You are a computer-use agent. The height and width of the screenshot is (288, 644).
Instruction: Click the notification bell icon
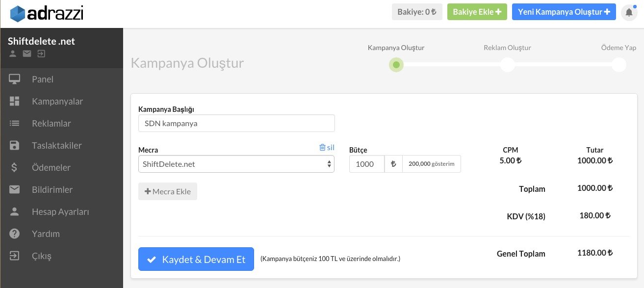[629, 12]
